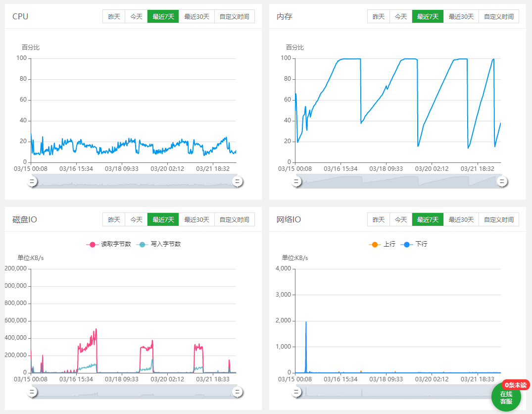
Task: Click 03/15 00:08 axis label in 内存 chart
Action: pyautogui.click(x=295, y=169)
